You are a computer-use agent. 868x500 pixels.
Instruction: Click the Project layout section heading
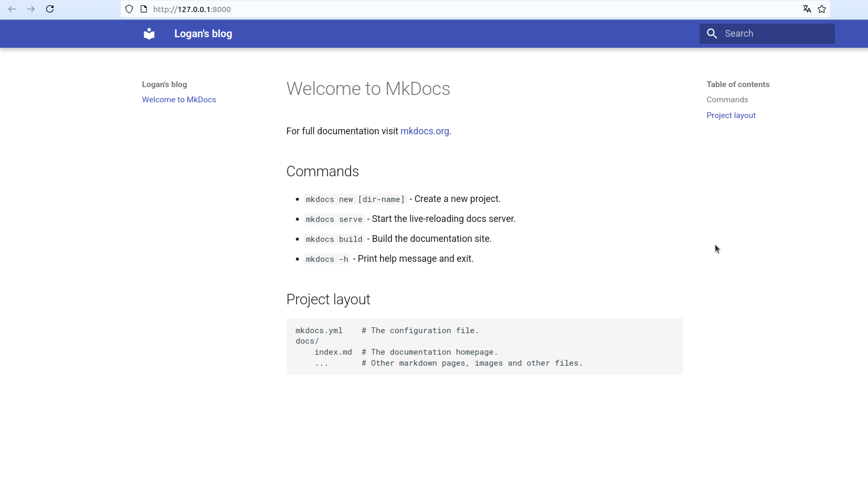pyautogui.click(x=329, y=300)
